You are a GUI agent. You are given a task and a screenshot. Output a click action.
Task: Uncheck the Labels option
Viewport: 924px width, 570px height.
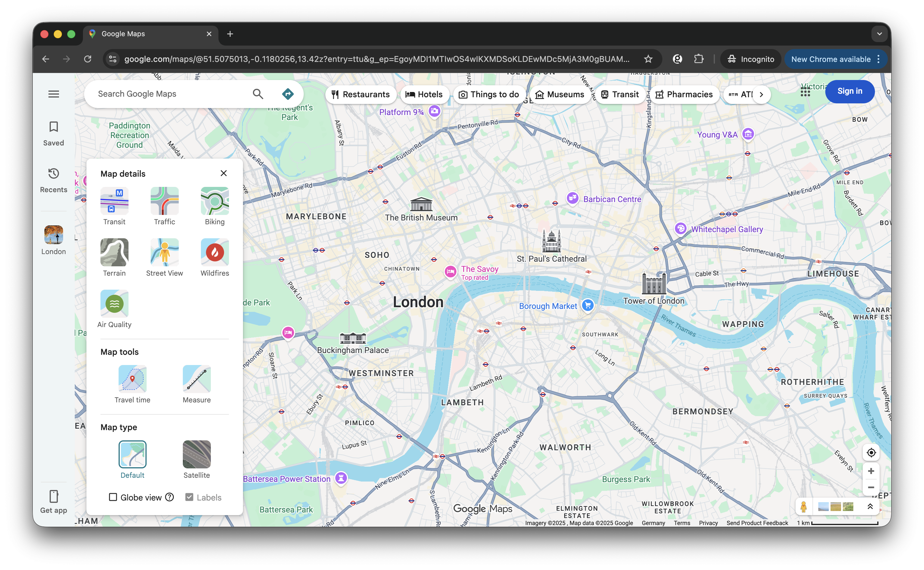[x=189, y=497]
